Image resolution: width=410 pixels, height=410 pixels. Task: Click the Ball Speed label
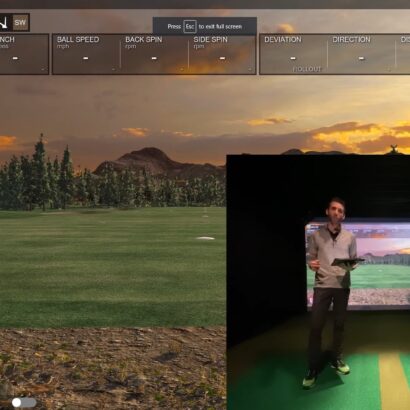click(x=78, y=39)
